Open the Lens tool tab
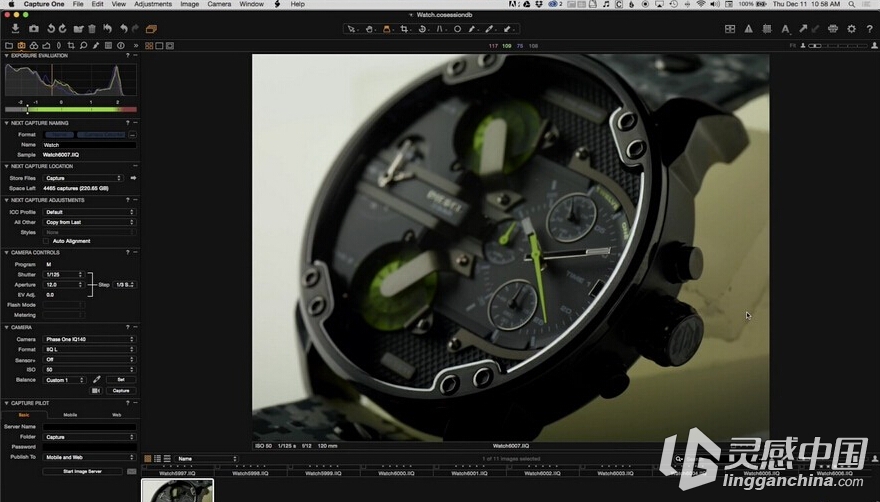Viewport: 880px width, 502px height. pyautogui.click(x=58, y=45)
